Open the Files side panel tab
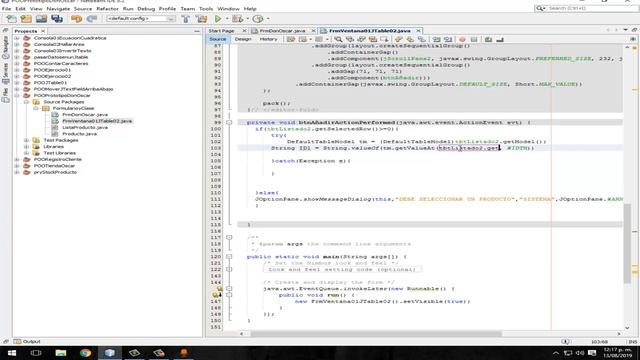 5,94
